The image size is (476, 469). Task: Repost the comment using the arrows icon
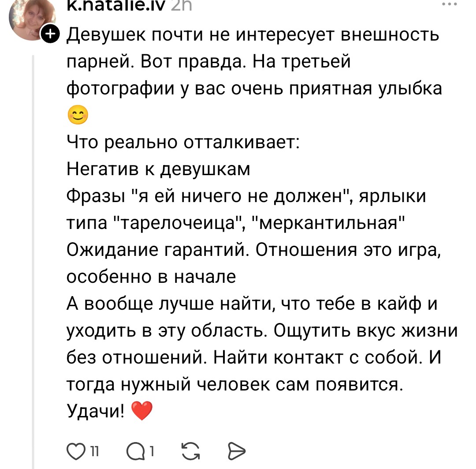190,450
